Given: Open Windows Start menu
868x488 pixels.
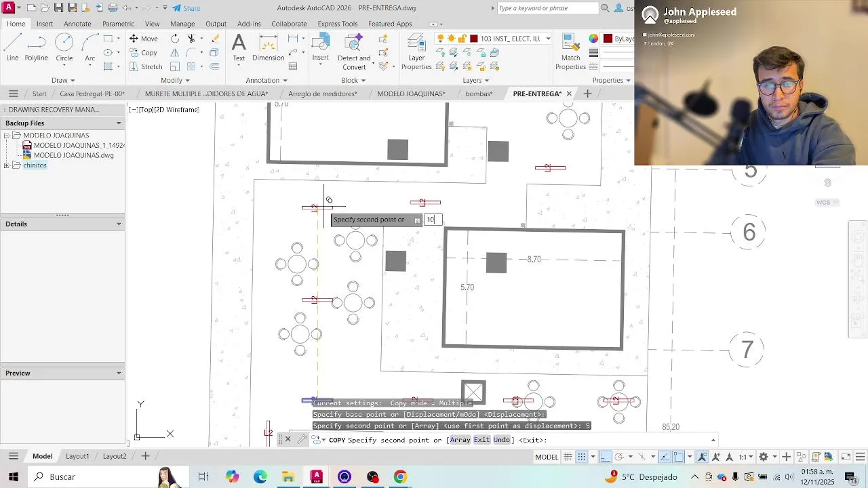Looking at the screenshot, I should coord(14,476).
